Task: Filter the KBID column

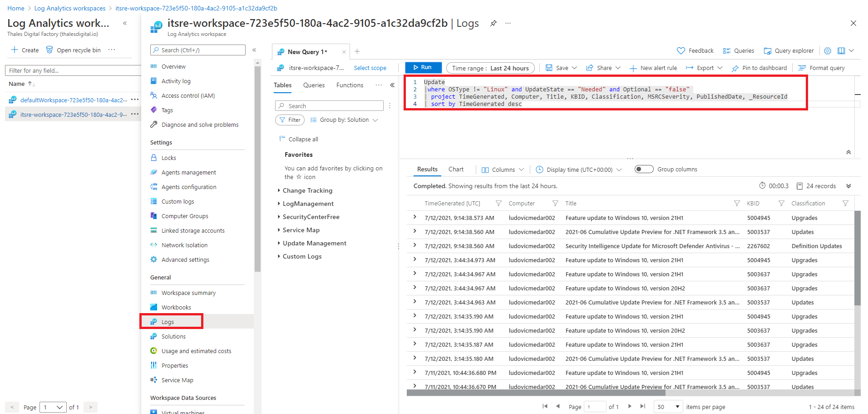Action: pos(781,203)
